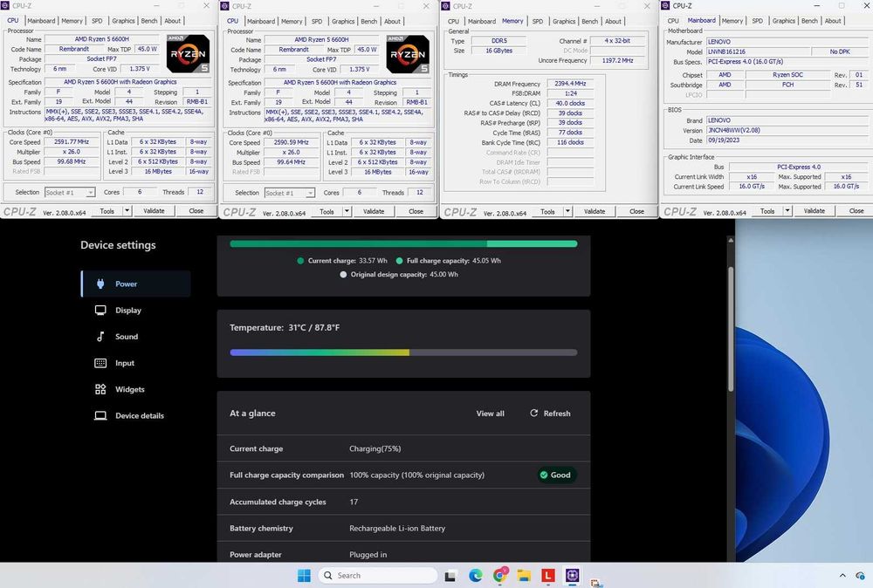This screenshot has height=588, width=873.
Task: Click View all in At a glance
Action: coord(490,414)
